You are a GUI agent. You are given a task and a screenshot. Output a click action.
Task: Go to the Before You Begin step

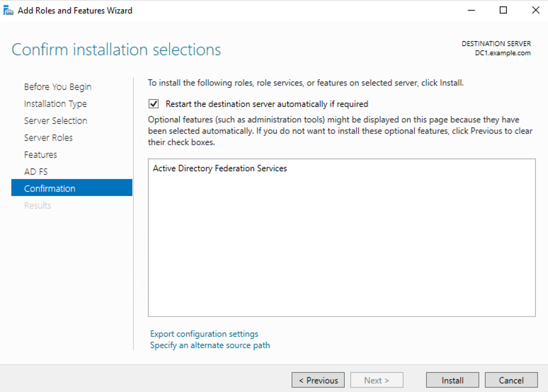(57, 86)
